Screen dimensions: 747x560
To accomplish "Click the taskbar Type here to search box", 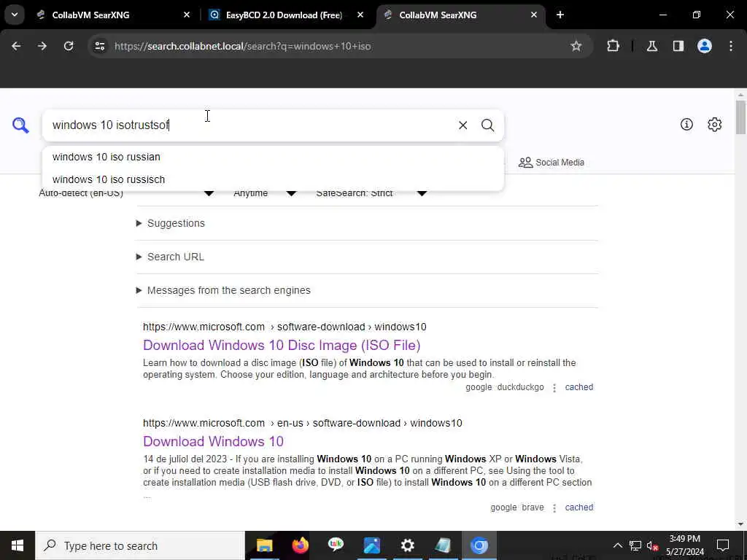I will tap(140, 545).
